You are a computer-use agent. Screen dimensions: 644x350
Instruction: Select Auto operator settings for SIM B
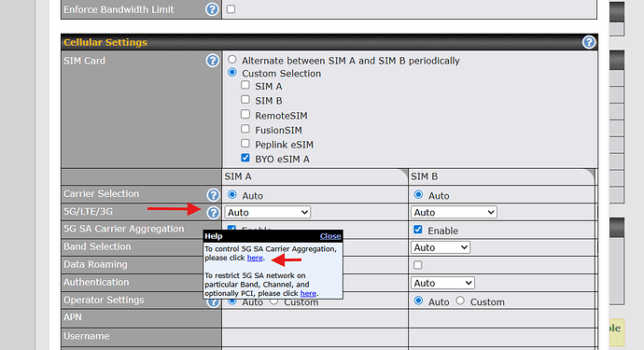click(x=418, y=301)
